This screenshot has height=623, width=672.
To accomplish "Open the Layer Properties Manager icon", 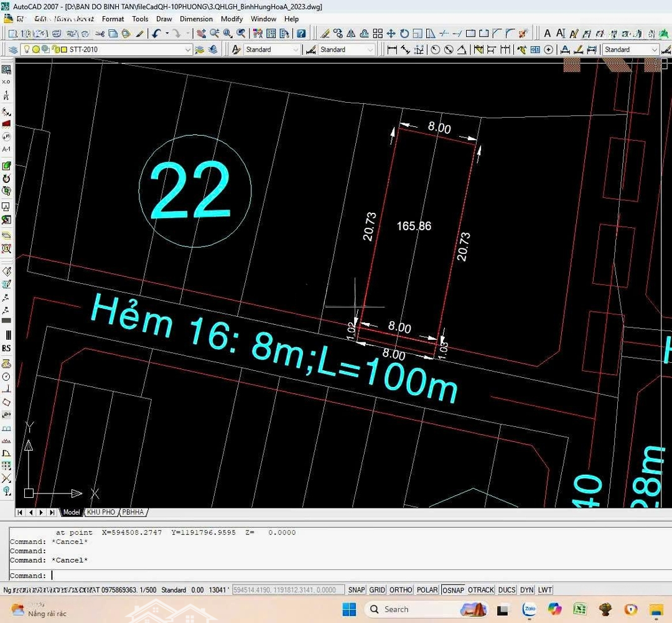I will pos(13,50).
